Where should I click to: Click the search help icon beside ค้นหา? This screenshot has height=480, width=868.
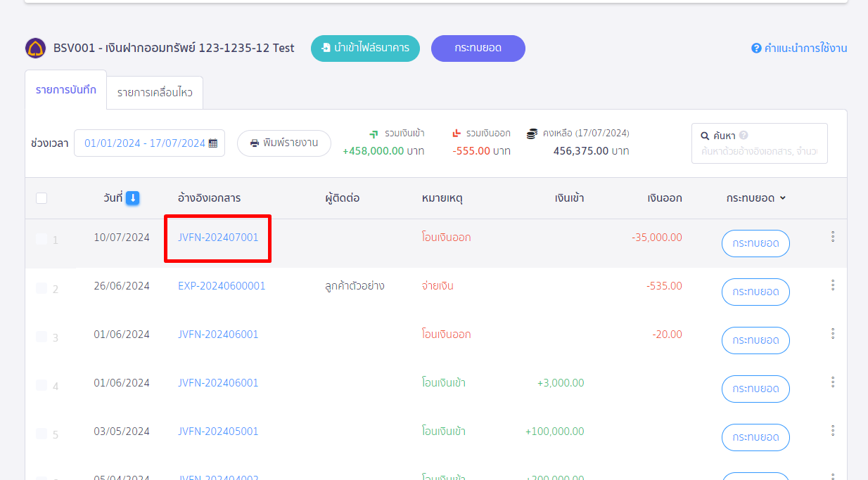(743, 136)
